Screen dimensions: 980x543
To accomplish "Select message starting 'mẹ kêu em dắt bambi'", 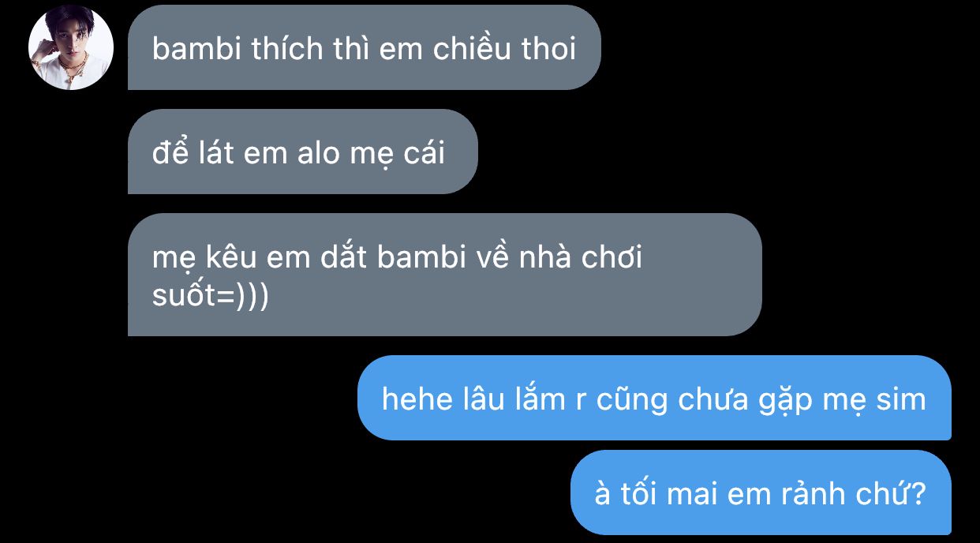I will (444, 275).
